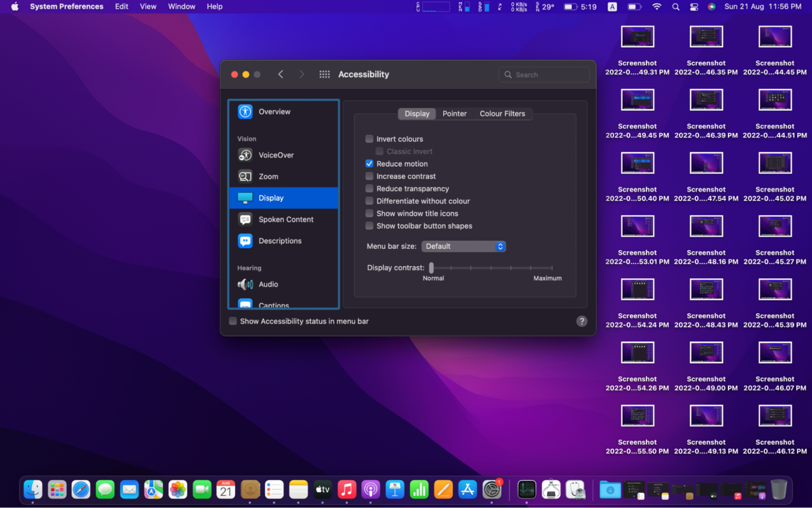Open Launchpad from the Dock
The width and height of the screenshot is (812, 508).
tap(57, 489)
